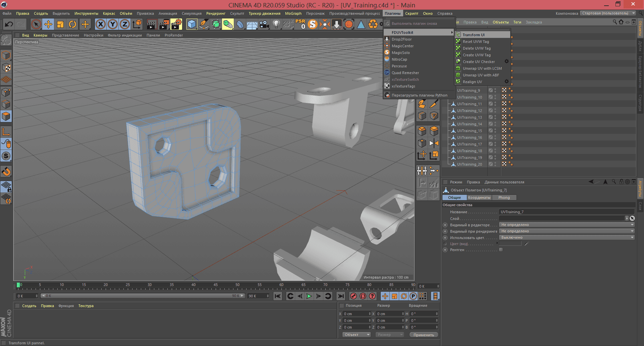This screenshot has width=644, height=346.
Task: Click Перезагрузить плагины Python
Action: coord(419,95)
